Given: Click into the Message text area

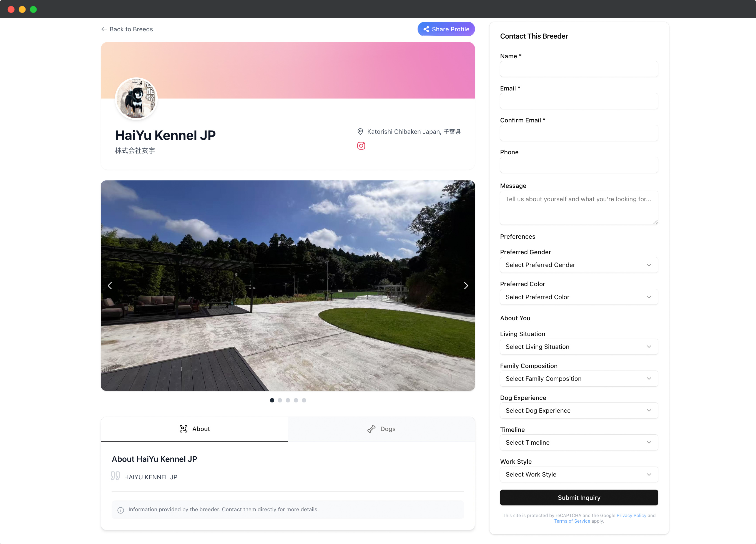Looking at the screenshot, I should tap(579, 208).
